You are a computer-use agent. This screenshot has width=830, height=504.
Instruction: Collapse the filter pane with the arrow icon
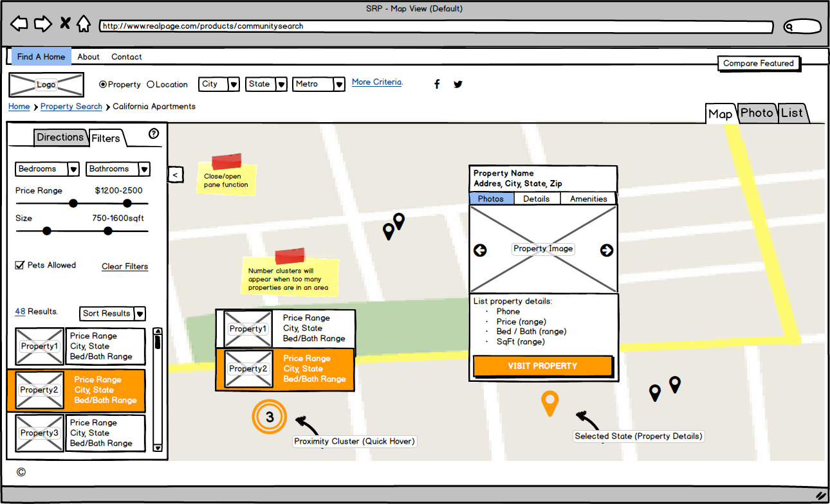(176, 174)
